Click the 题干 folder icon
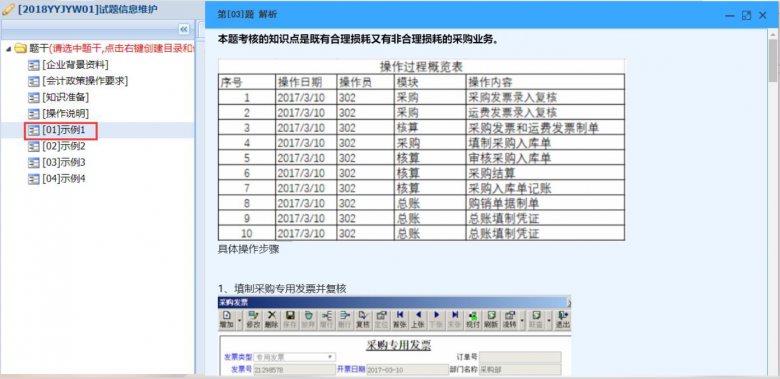 pos(20,48)
